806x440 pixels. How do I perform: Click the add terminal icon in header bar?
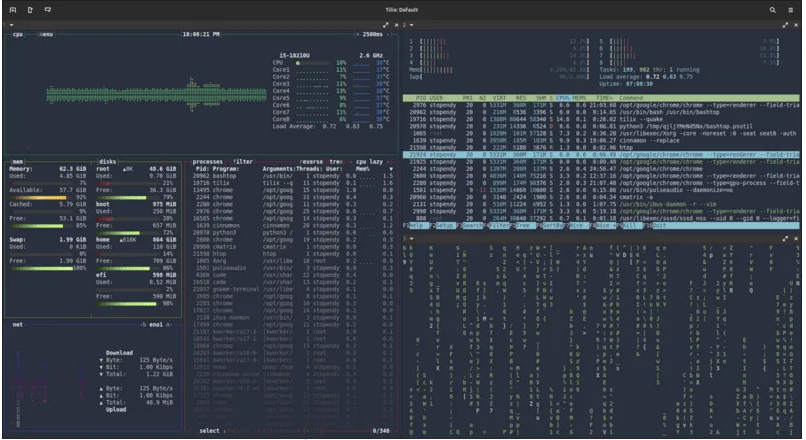(x=48, y=8)
